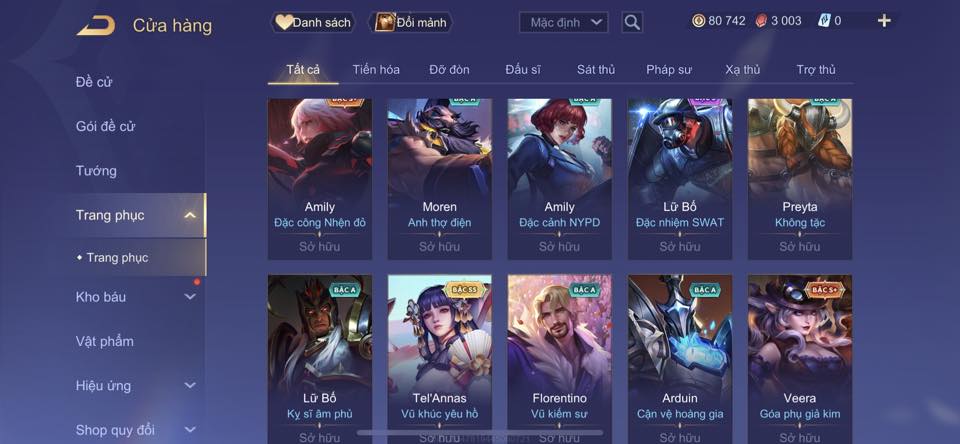Image resolution: width=960 pixels, height=444 pixels.
Task: Expand the Hiệu ứng sidebar section
Action: coord(190,386)
